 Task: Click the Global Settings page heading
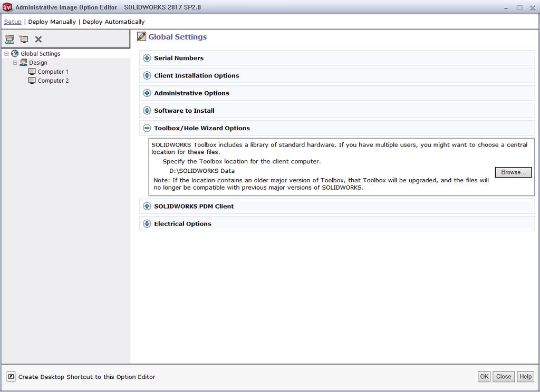tap(177, 37)
